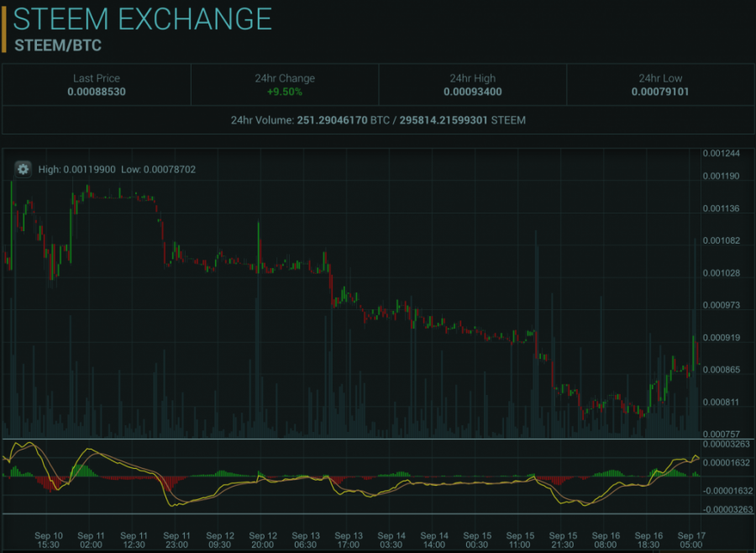Screen dimensions: 756x553
Task: Click the 0.000973 price axis label
Action: tap(721, 305)
